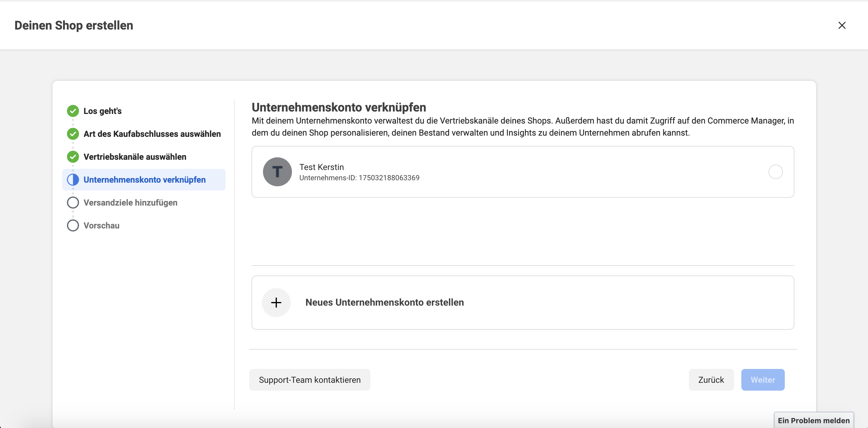Click the empty circle beside Versandziele hinzufügen

click(x=73, y=202)
